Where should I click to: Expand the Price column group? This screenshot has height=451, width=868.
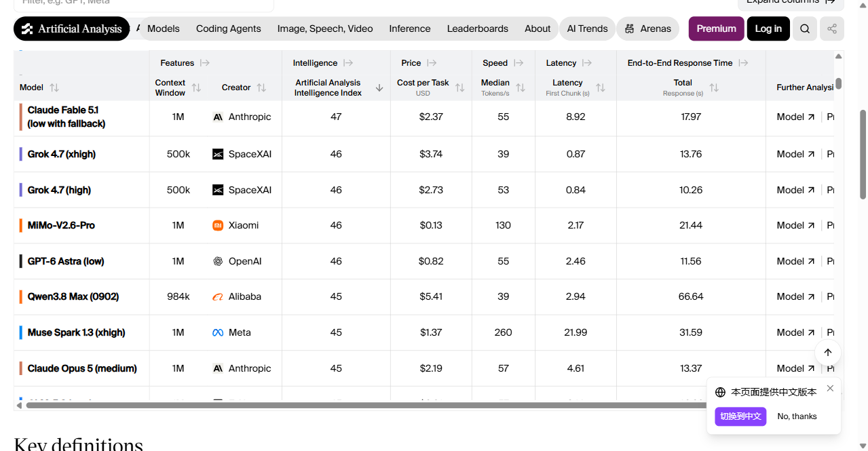(432, 63)
